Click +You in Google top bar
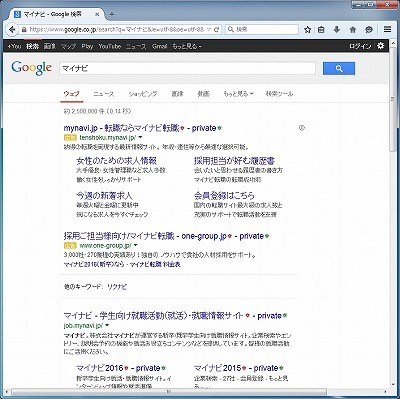Image resolution: width=400 pixels, height=399 pixels. [x=14, y=46]
